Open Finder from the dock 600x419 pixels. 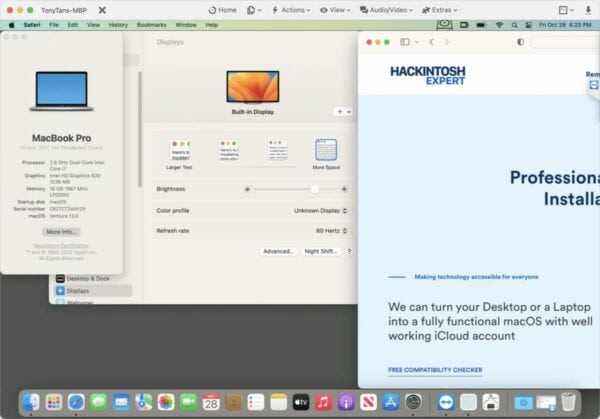(31, 402)
